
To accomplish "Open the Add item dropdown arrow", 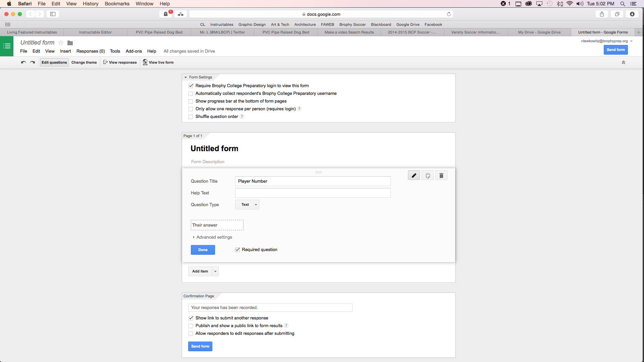I will (215, 271).
